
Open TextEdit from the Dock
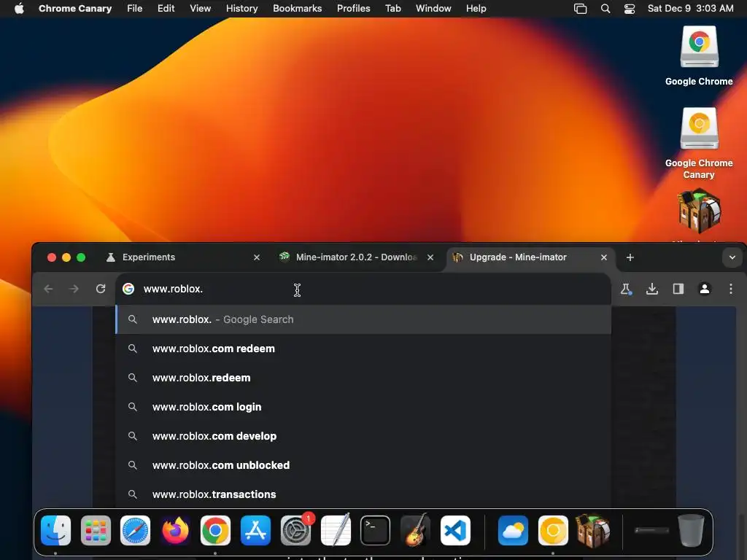click(336, 530)
